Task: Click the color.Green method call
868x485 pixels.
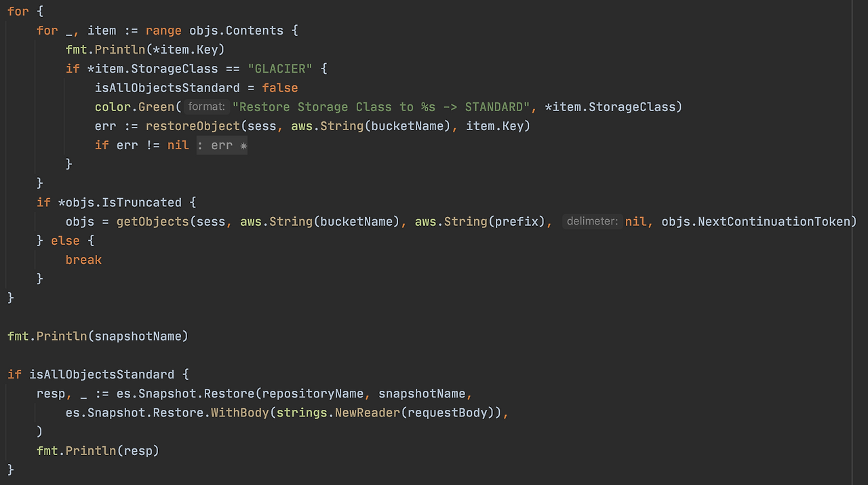Action: 135,106
